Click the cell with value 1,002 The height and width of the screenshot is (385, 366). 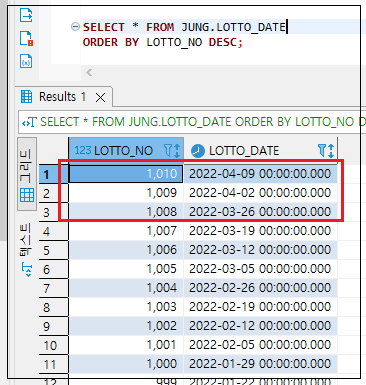click(126, 326)
